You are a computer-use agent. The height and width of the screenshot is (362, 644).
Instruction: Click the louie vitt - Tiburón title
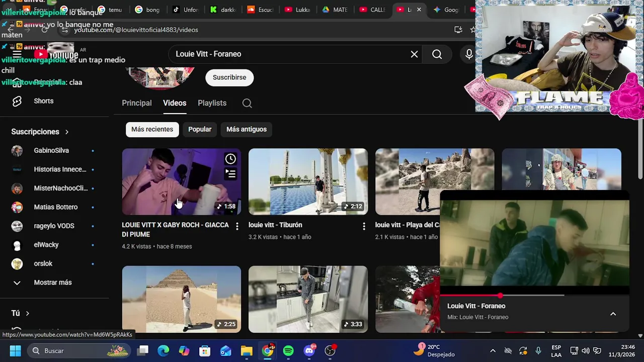(x=275, y=225)
